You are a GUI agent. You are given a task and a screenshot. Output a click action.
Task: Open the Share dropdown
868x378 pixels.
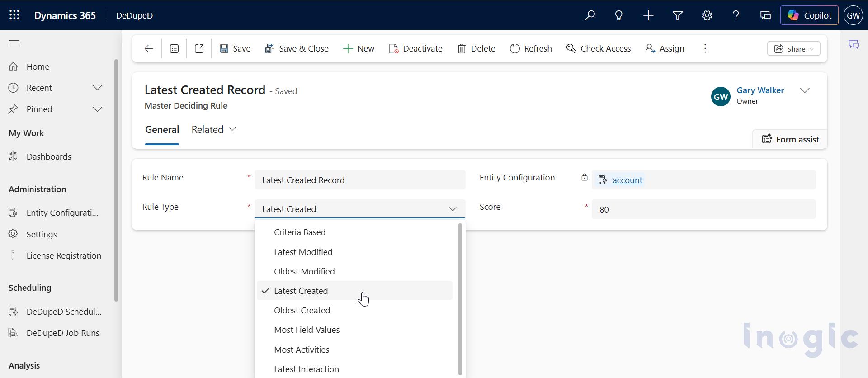(x=794, y=49)
